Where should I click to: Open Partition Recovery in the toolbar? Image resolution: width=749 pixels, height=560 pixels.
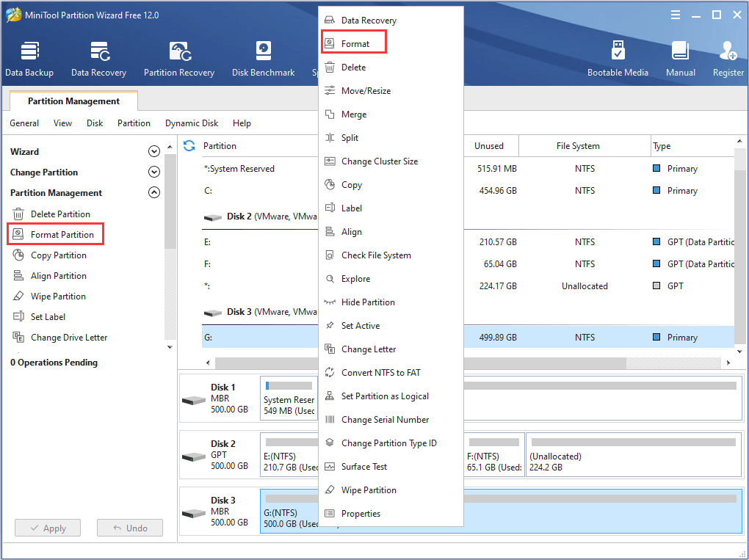click(179, 59)
